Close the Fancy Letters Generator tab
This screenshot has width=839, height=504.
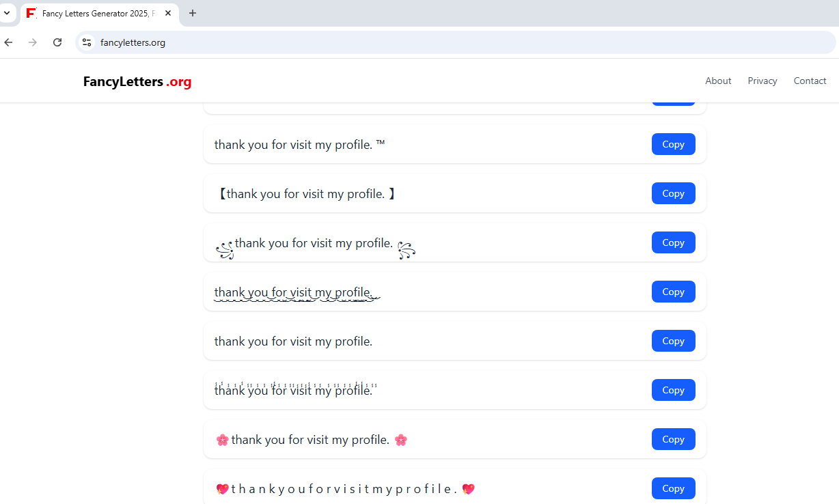[x=168, y=13]
